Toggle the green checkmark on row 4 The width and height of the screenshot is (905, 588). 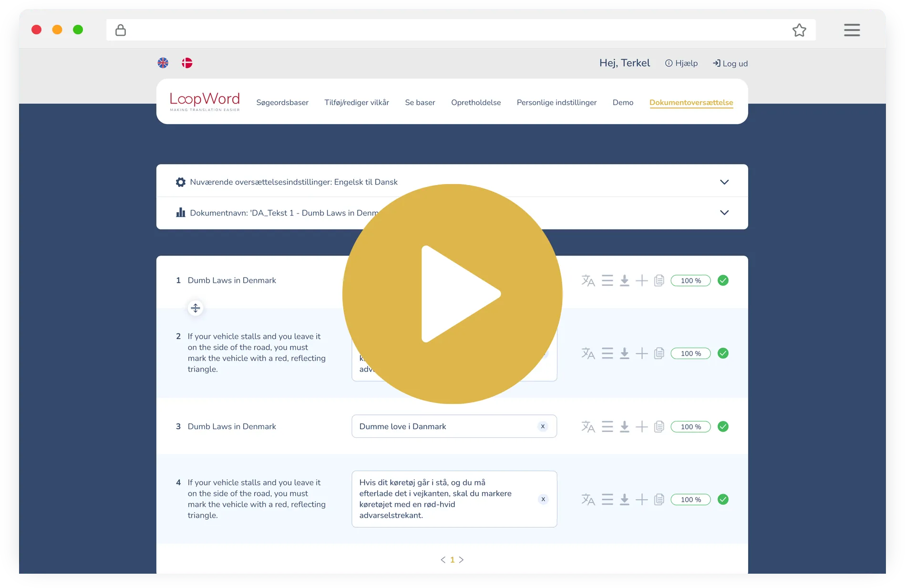pos(723,499)
